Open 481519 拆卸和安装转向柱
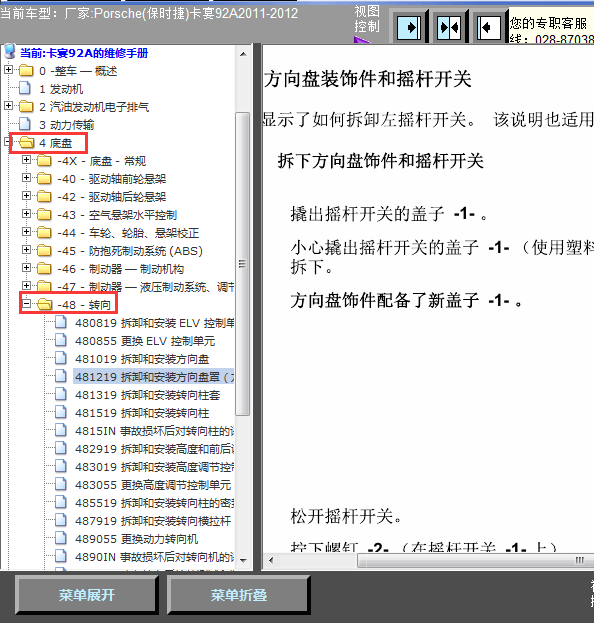Screen dimensions: 594x626 click(142, 413)
